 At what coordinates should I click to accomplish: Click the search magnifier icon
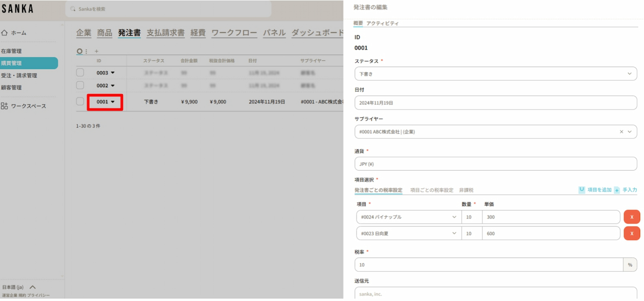pyautogui.click(x=73, y=9)
